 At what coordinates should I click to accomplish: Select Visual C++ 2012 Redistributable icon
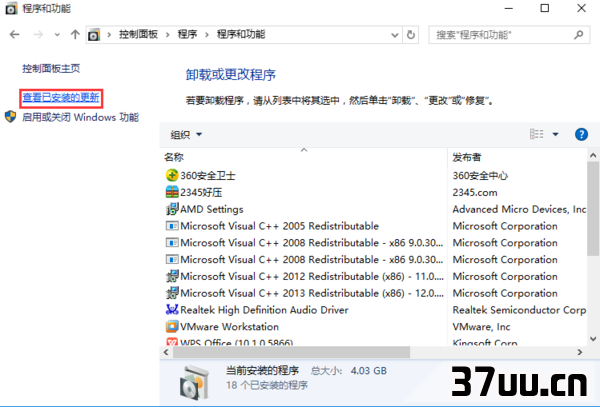point(172,276)
